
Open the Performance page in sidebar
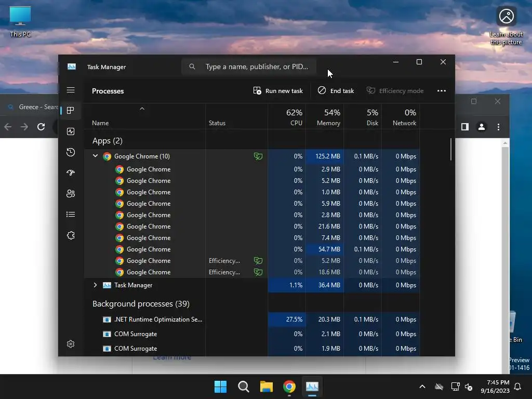[71, 131]
